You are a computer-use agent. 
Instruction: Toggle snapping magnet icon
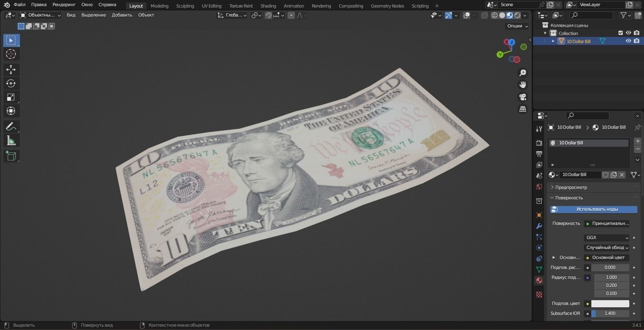(269, 15)
